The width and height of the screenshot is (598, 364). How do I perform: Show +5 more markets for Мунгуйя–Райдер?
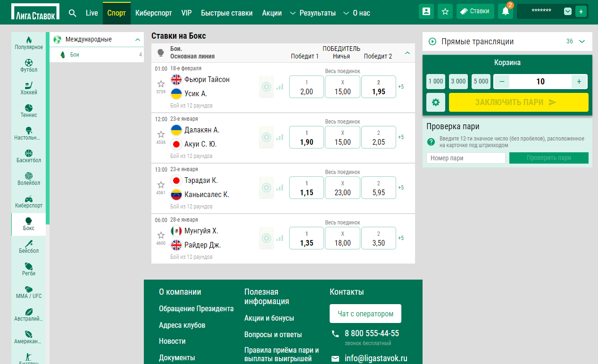coord(401,238)
